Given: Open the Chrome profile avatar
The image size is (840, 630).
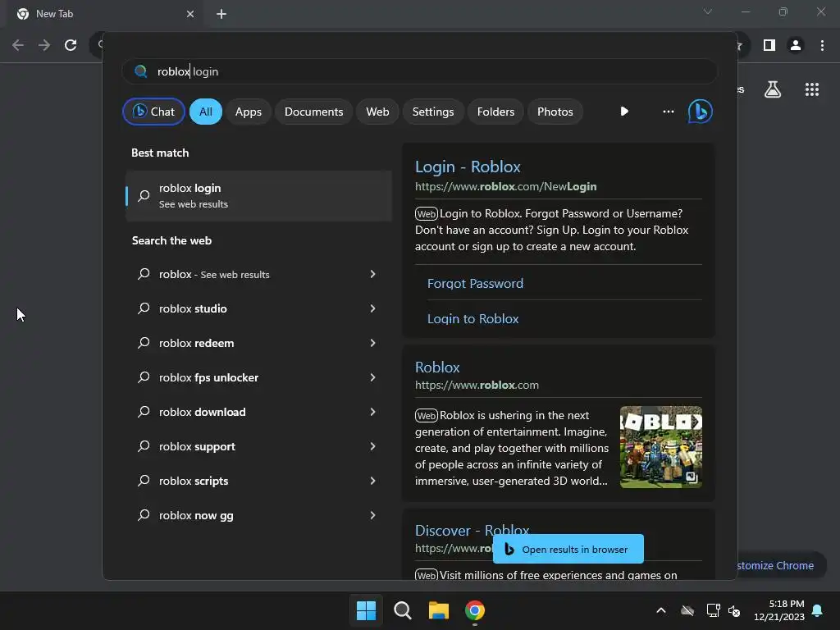Looking at the screenshot, I should (x=796, y=46).
